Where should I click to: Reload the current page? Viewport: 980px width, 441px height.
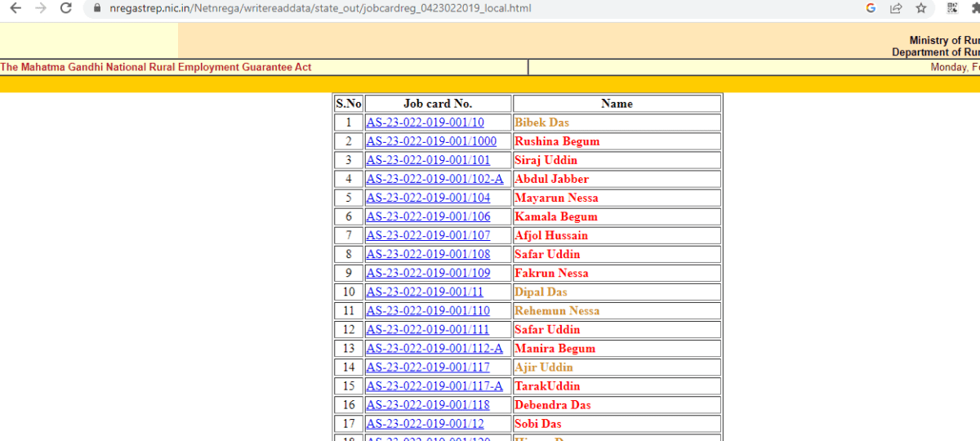tap(67, 8)
